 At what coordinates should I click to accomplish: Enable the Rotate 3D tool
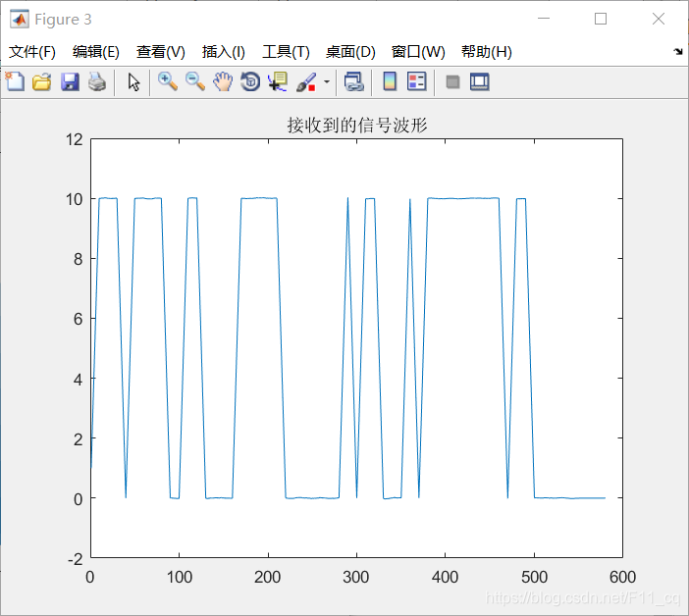(250, 81)
